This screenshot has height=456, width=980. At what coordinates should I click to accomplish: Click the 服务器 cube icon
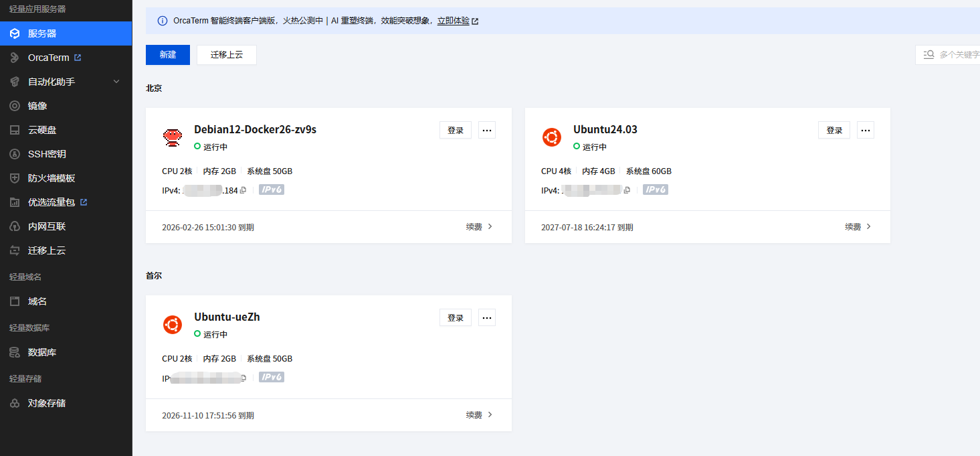(15, 33)
